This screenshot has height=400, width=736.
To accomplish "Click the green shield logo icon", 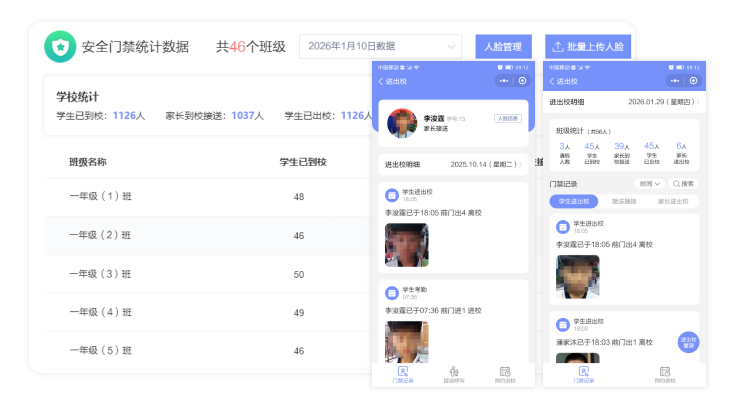I will [60, 46].
